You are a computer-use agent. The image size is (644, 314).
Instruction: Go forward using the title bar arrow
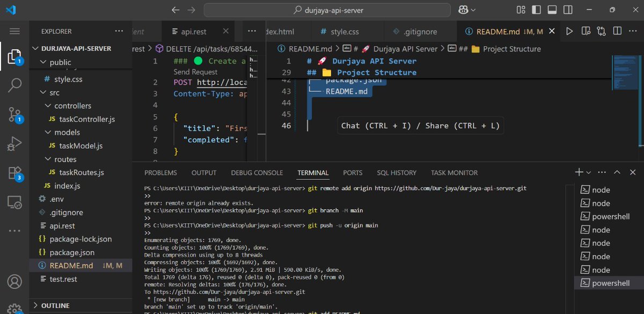point(191,10)
